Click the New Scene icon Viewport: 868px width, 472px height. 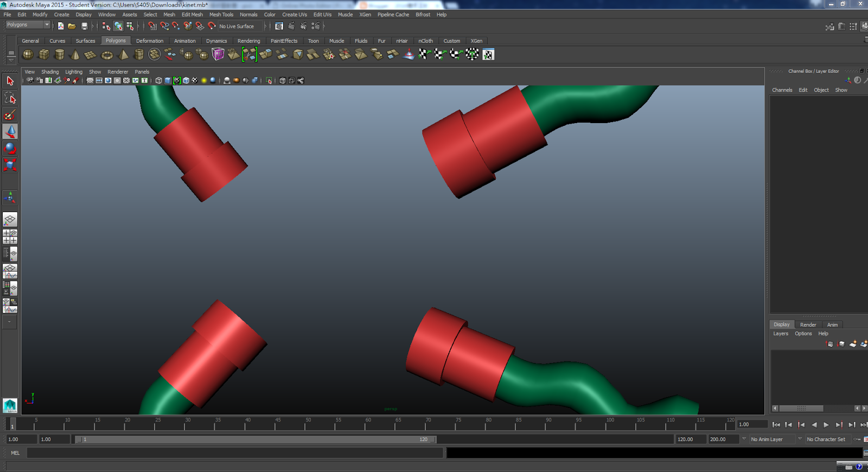[61, 26]
